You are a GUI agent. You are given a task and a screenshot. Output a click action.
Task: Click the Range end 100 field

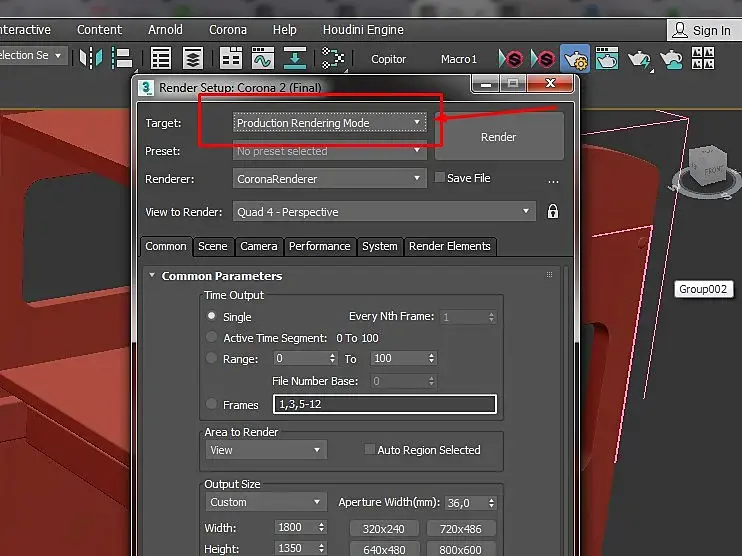click(x=399, y=358)
